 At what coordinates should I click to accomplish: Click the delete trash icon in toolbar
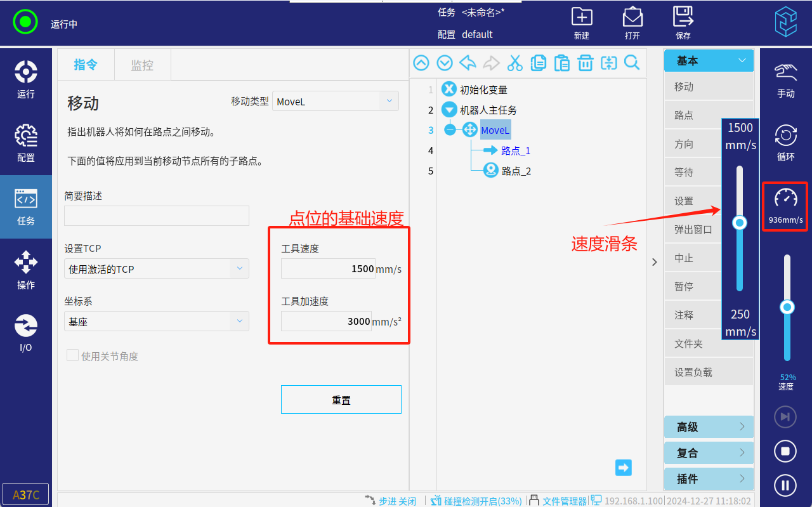click(585, 63)
